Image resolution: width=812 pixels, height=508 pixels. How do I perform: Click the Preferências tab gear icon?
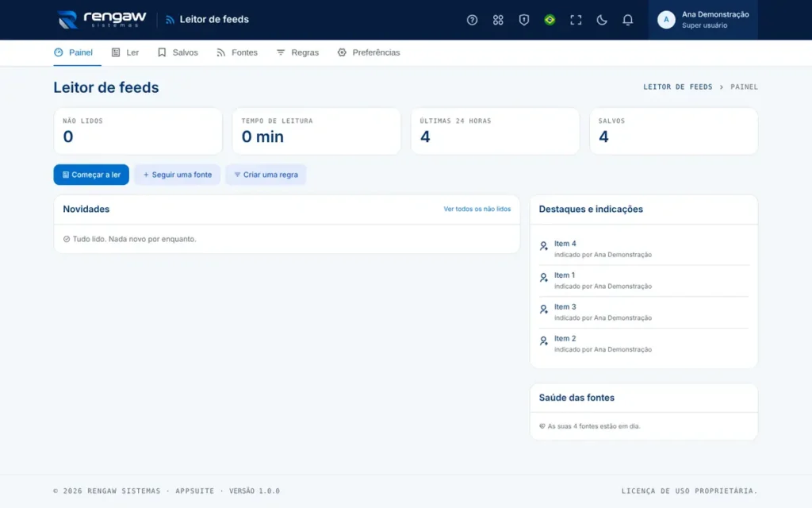click(x=342, y=52)
